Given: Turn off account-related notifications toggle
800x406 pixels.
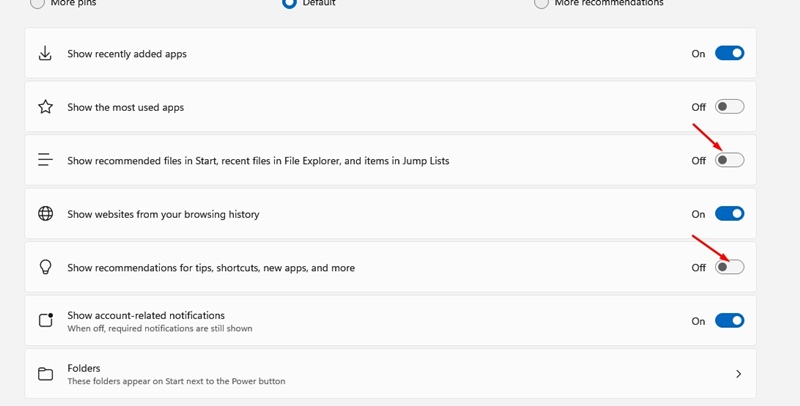Looking at the screenshot, I should (729, 320).
